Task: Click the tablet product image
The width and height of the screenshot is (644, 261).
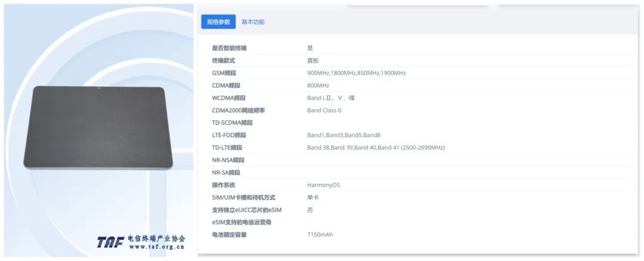Action: 98,127
